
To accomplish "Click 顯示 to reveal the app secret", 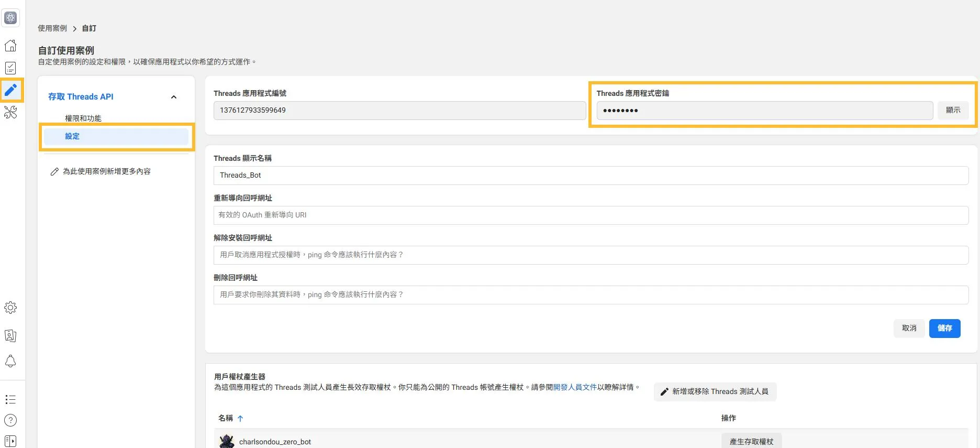I will [953, 110].
